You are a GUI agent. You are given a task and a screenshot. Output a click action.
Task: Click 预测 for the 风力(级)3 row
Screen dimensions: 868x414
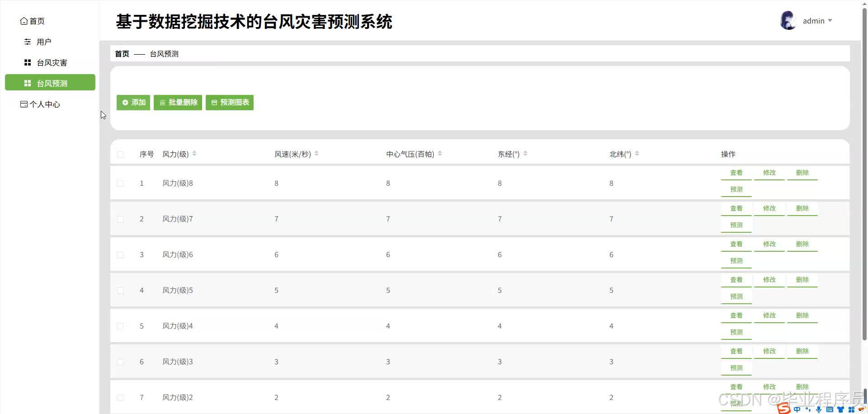click(736, 368)
